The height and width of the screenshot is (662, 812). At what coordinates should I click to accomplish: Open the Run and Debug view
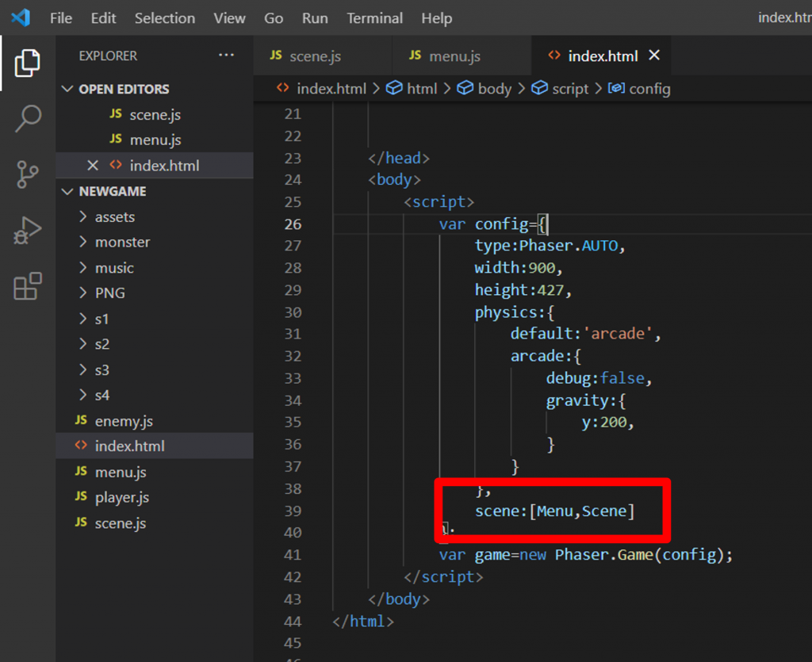(28, 231)
